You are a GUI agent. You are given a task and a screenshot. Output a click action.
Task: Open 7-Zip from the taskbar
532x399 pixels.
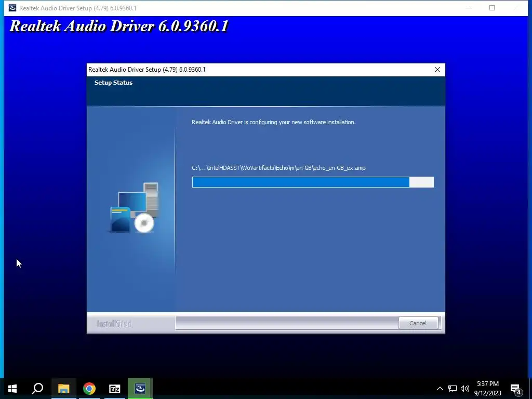(115, 389)
